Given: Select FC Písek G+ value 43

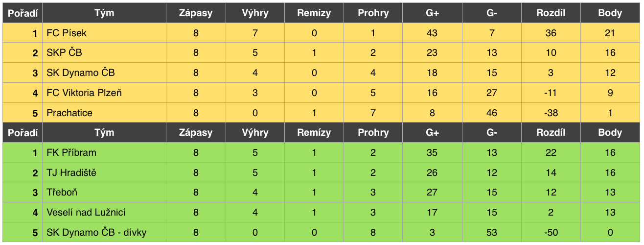Looking at the screenshot, I should coord(432,33).
